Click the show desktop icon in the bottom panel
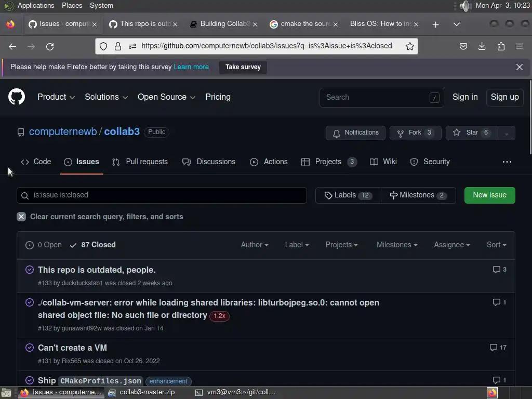The width and height of the screenshot is (532, 399). [x=6, y=393]
